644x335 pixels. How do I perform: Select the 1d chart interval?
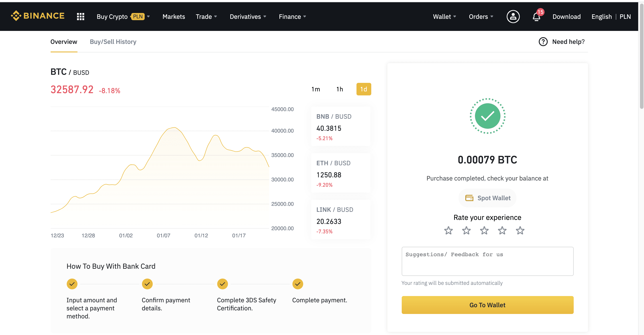363,89
